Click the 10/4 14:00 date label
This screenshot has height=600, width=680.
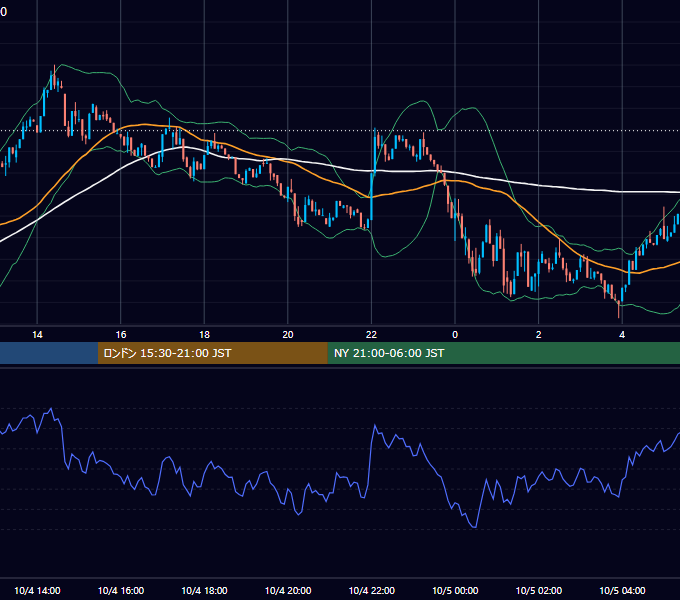(x=37, y=590)
